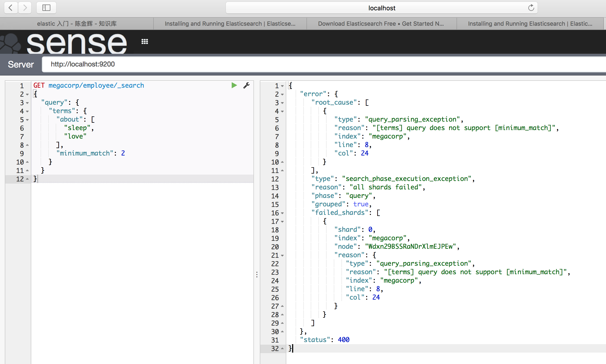Viewport: 606px width, 364px height.
Task: Toggle the browser sidebar button
Action: click(x=46, y=8)
